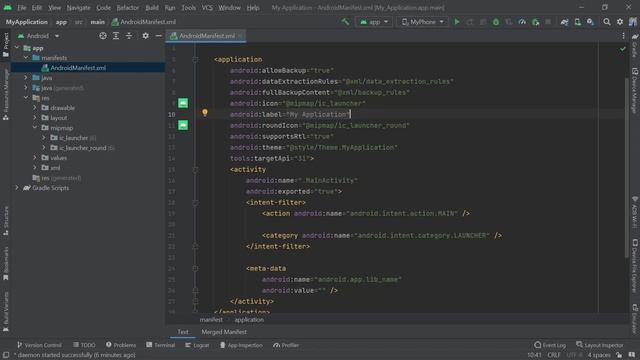640x360 pixels.
Task: Click MyApplication breadcrumb in navigation bar
Action: tap(27, 22)
